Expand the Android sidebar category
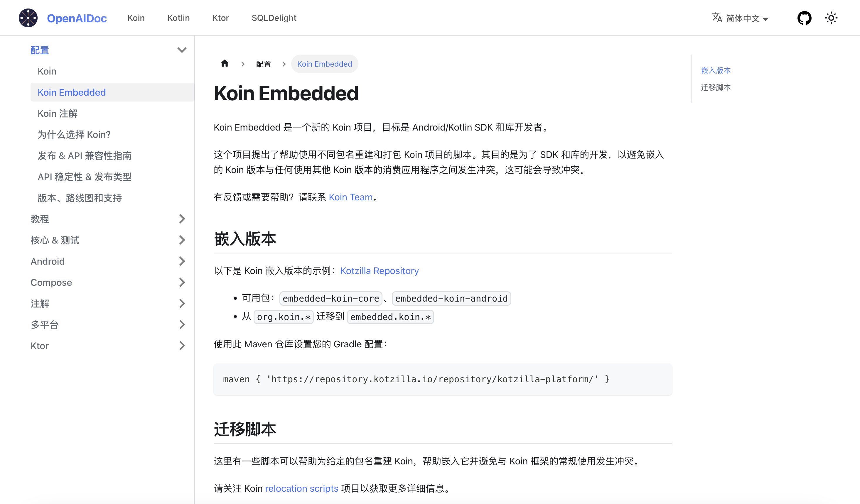The width and height of the screenshot is (860, 504). [x=182, y=261]
